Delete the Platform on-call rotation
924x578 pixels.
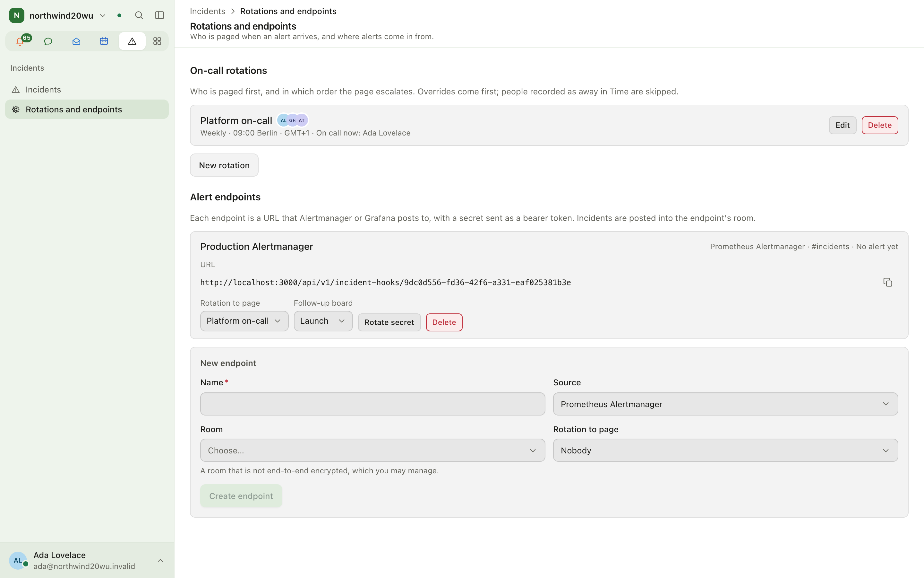coord(879,125)
